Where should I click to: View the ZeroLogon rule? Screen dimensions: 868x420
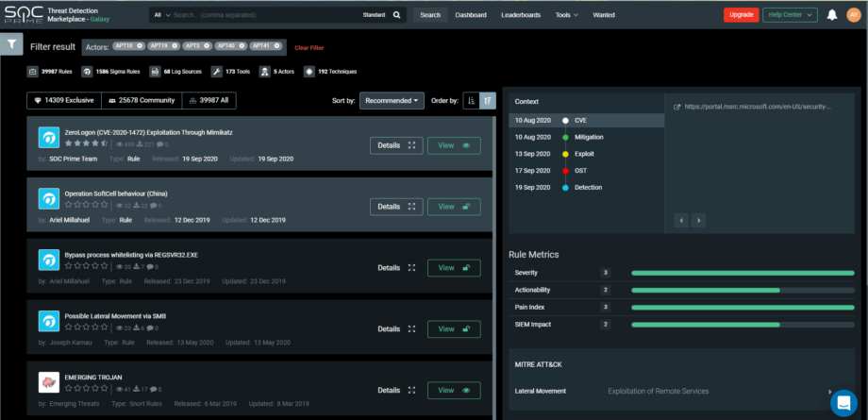click(454, 145)
